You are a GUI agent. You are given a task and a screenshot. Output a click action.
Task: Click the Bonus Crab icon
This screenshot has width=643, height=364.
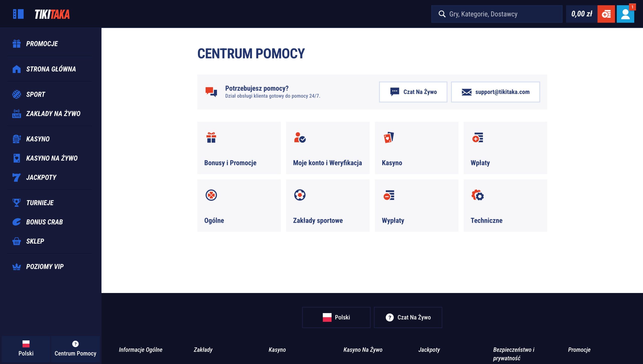point(17,222)
